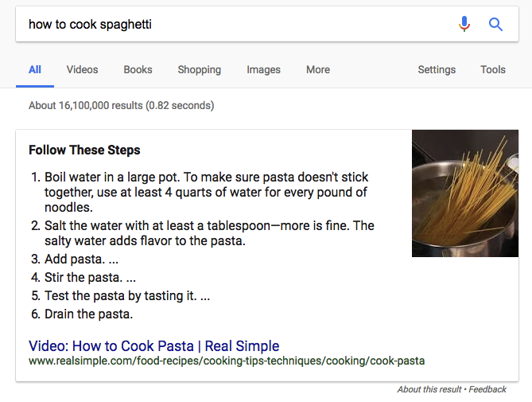Image resolution: width=532 pixels, height=402 pixels.
Task: Switch to the Images tab
Action: pyautogui.click(x=263, y=69)
